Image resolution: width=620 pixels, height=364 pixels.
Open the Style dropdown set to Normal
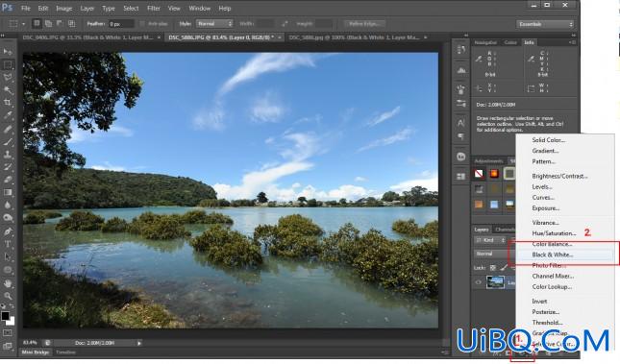214,24
